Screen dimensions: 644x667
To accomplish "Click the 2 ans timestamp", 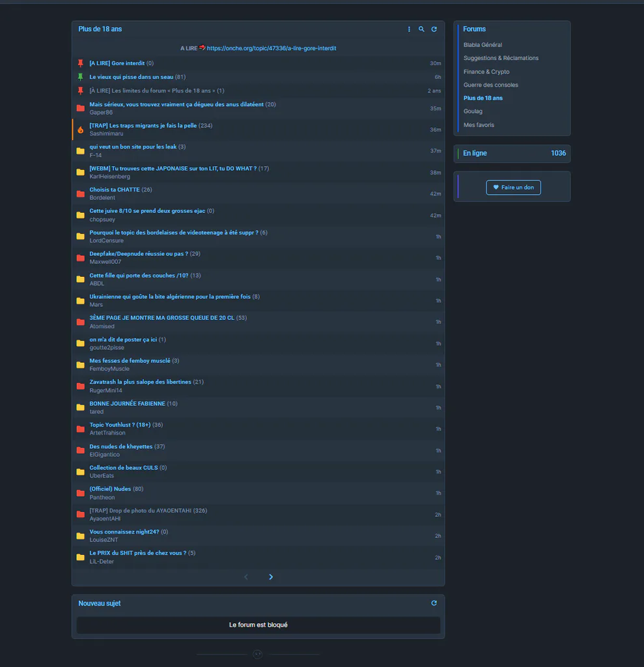I will (434, 91).
